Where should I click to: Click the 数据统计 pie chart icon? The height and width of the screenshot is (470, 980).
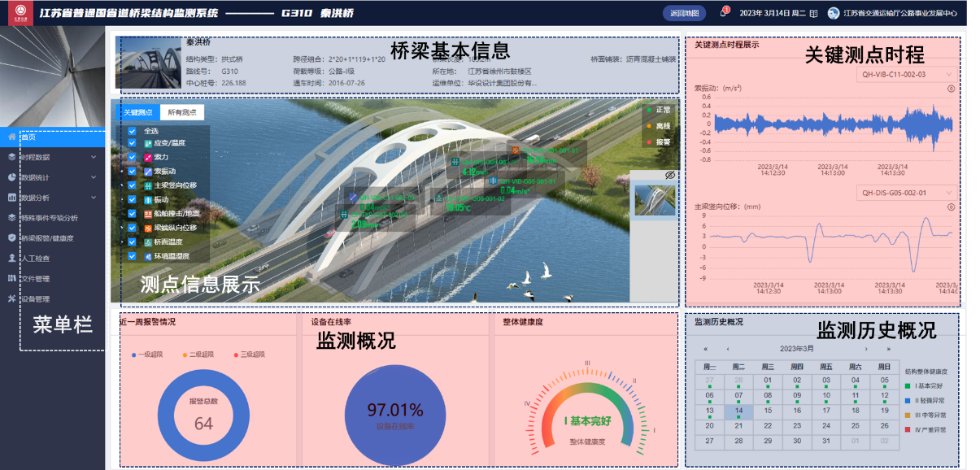(11, 177)
